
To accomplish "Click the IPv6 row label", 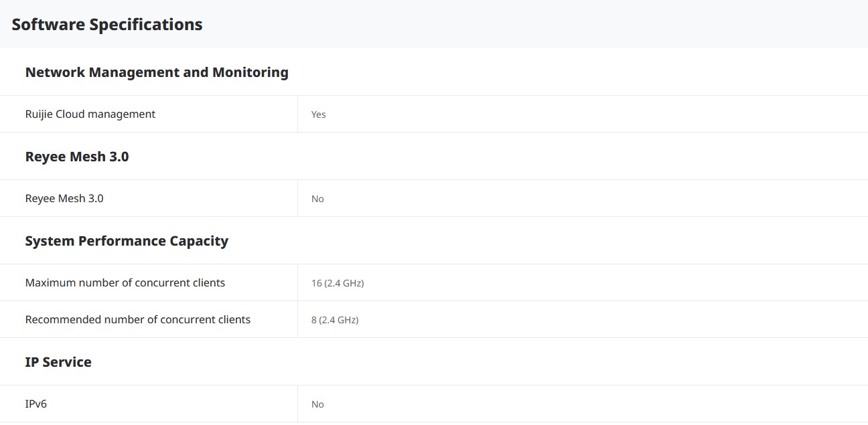I will coord(36,404).
